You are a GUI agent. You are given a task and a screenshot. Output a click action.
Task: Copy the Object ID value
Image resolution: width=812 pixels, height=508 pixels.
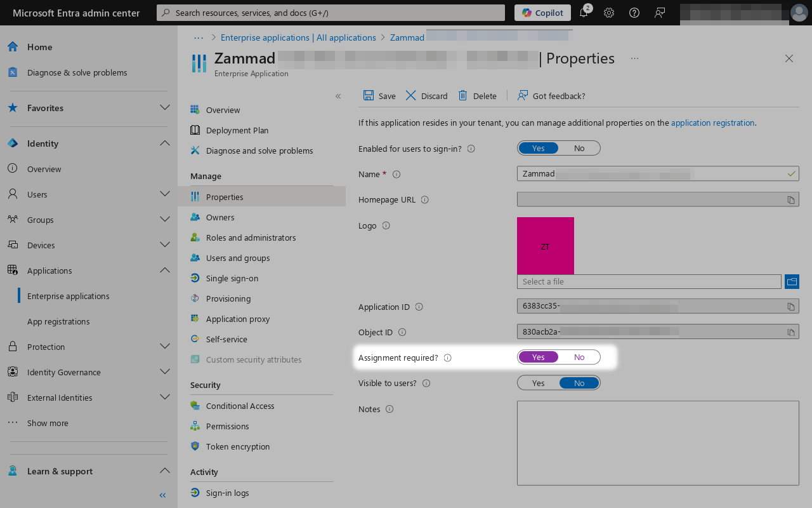coord(791,332)
